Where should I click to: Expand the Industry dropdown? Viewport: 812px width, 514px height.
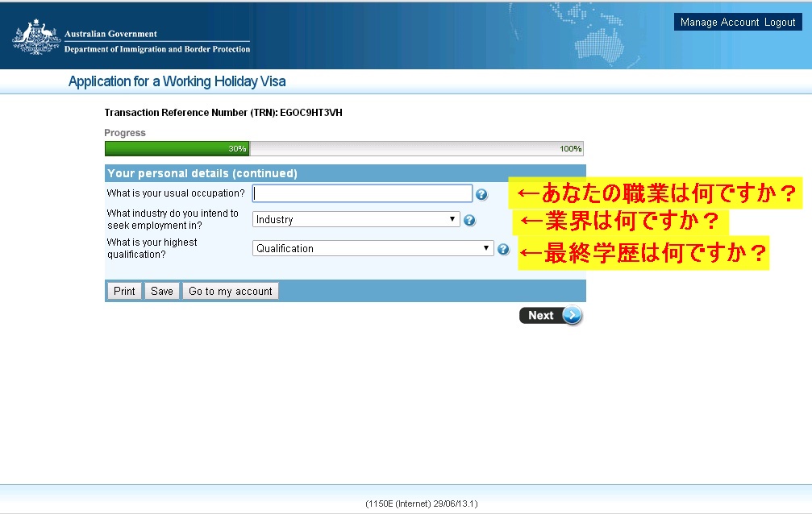pyautogui.click(x=356, y=220)
